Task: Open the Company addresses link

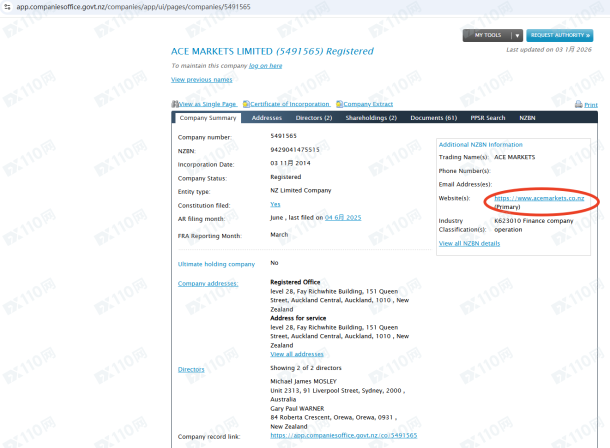Action: pos(208,284)
